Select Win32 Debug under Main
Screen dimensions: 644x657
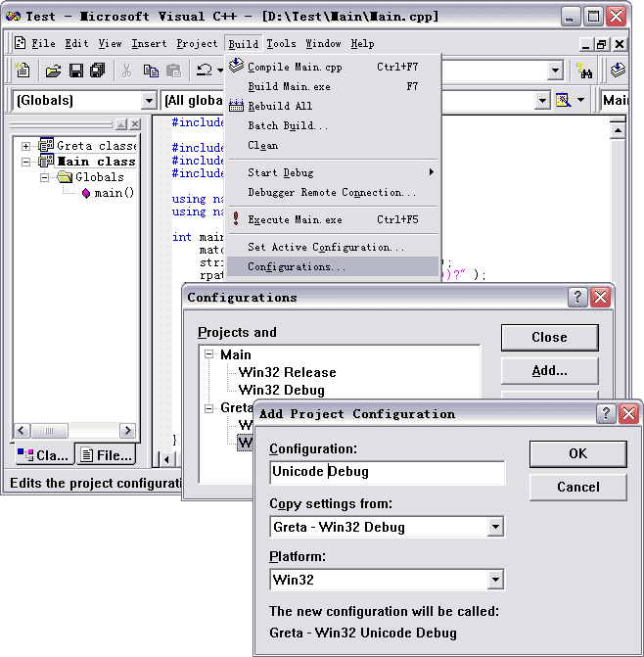pyautogui.click(x=282, y=390)
